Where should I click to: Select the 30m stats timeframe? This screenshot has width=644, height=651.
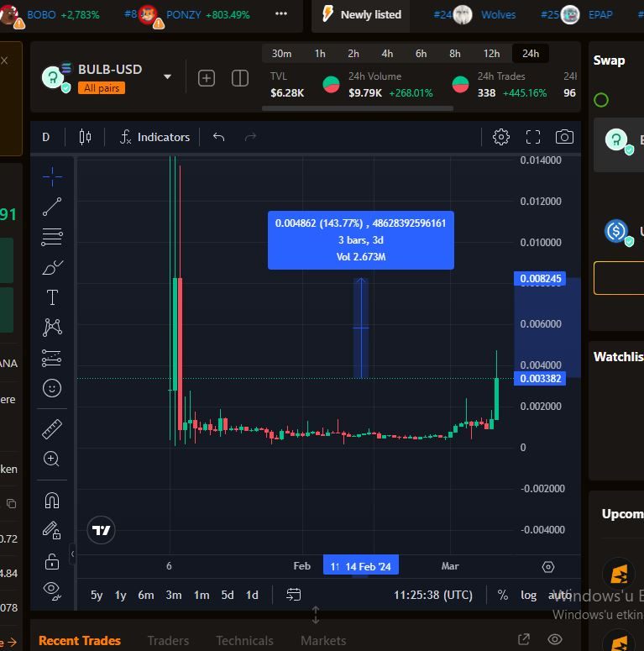[281, 54]
